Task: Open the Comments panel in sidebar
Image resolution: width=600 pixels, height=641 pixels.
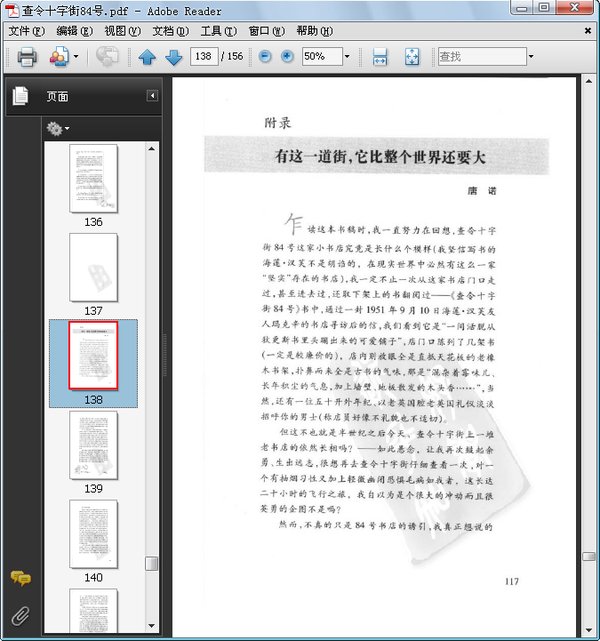Action: point(20,578)
